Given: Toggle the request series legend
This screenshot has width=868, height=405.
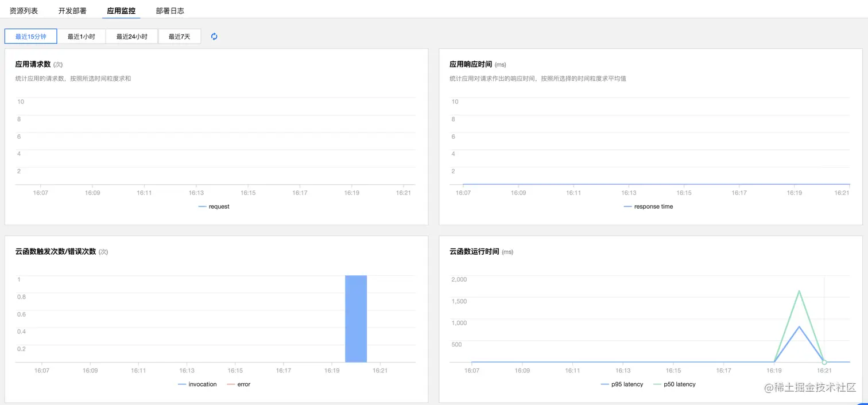Looking at the screenshot, I should click(214, 207).
